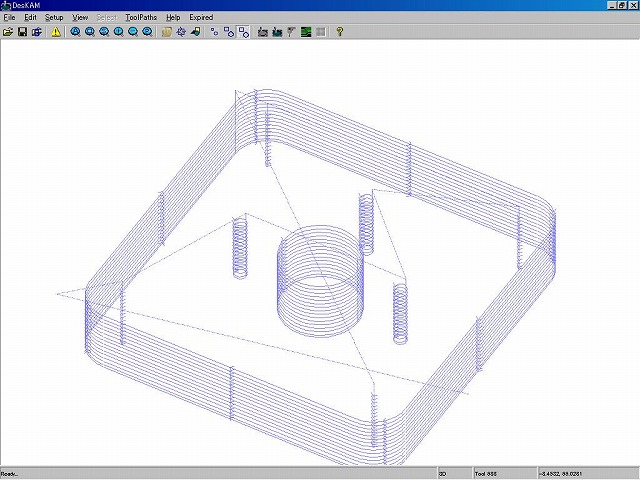Open the File menu
Image resolution: width=640 pixels, height=480 pixels.
(9, 18)
